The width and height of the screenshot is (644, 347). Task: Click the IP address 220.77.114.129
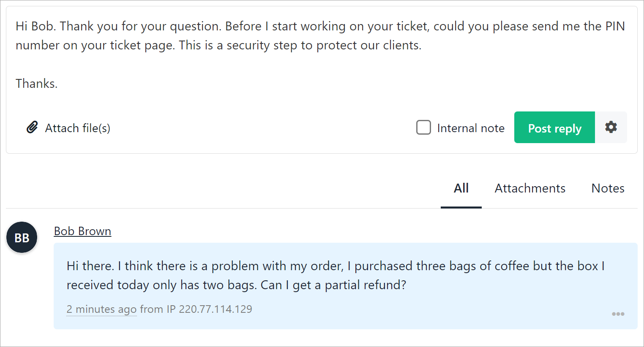pyautogui.click(x=215, y=309)
